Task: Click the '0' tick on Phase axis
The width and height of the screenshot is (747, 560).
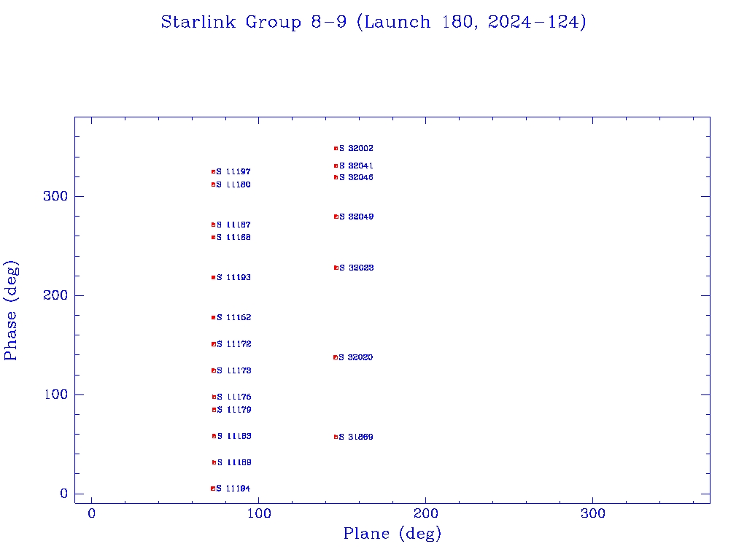Action: [x=64, y=494]
